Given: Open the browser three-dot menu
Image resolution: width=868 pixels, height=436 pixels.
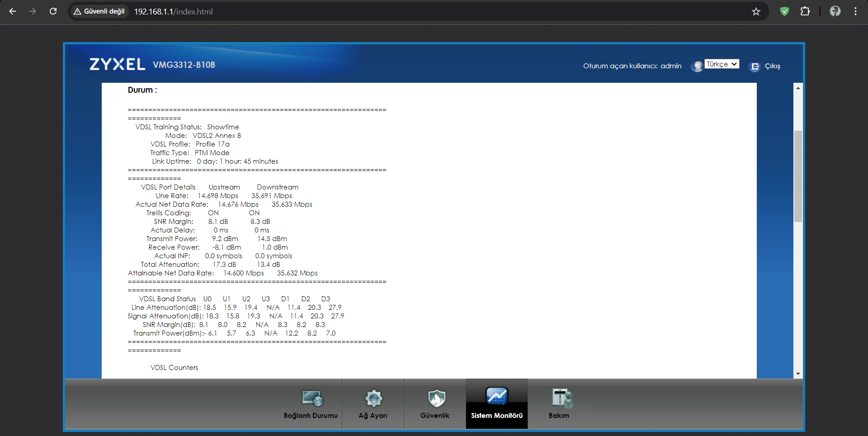Looking at the screenshot, I should tap(855, 11).
